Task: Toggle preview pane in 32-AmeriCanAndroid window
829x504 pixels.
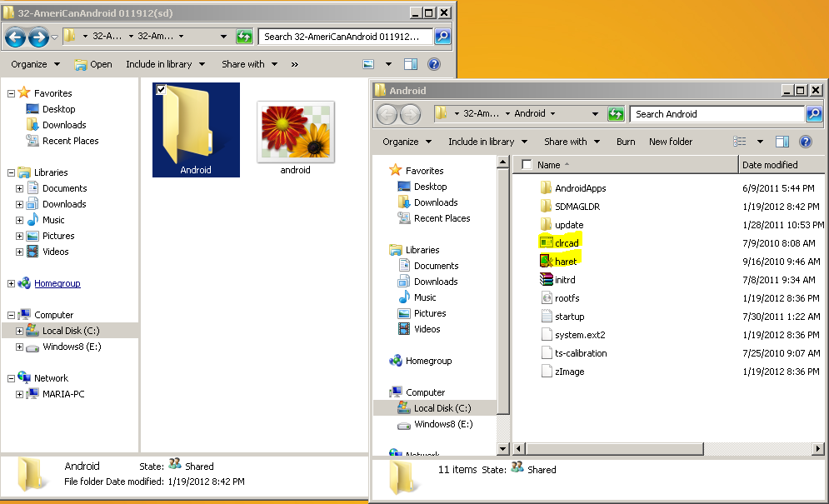Action: pyautogui.click(x=411, y=64)
